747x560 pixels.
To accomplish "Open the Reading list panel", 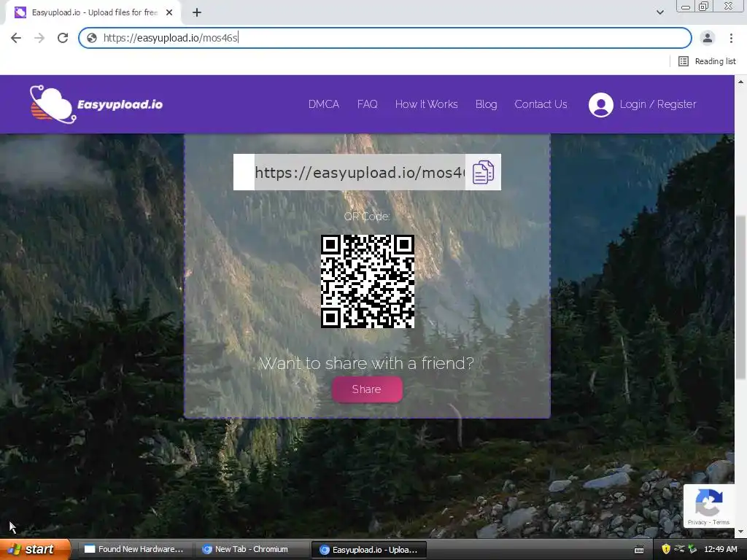I will pyautogui.click(x=707, y=61).
